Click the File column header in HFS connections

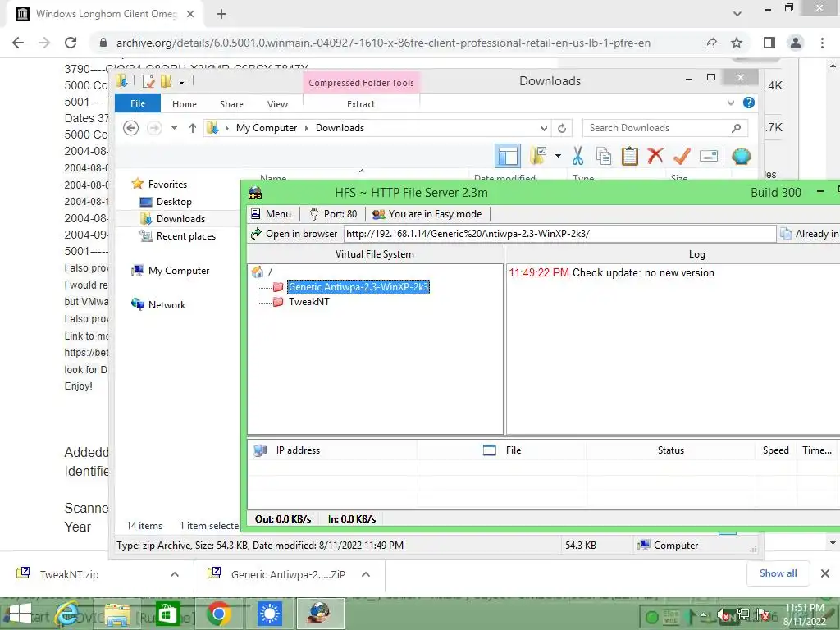[x=501, y=450]
